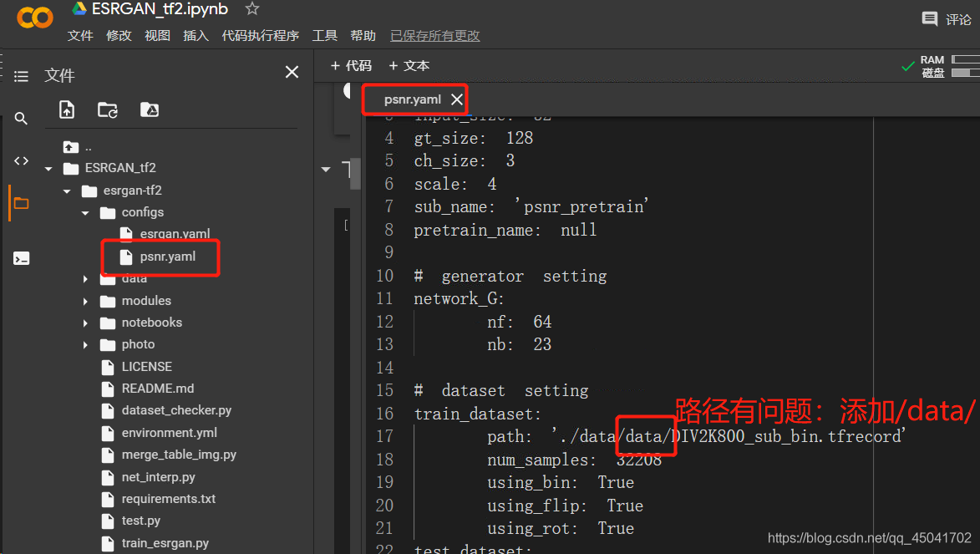Close the psnr.yaml editor tab

click(x=457, y=99)
